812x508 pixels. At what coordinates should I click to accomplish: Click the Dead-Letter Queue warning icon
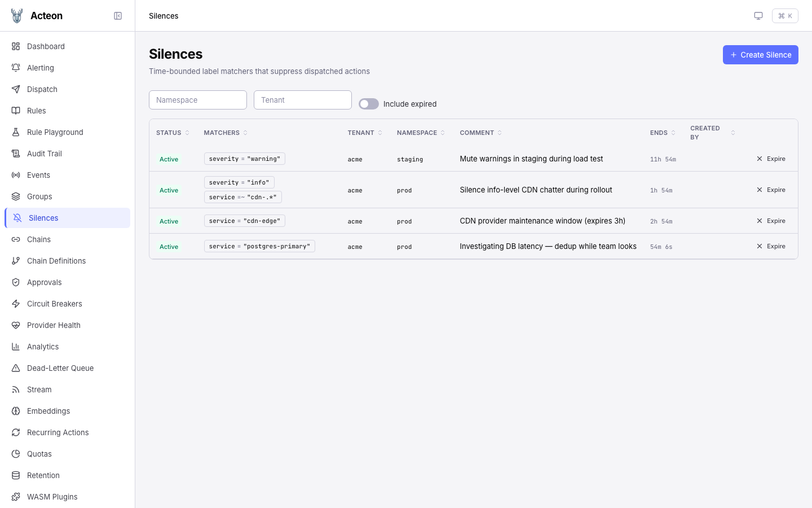[x=16, y=368]
